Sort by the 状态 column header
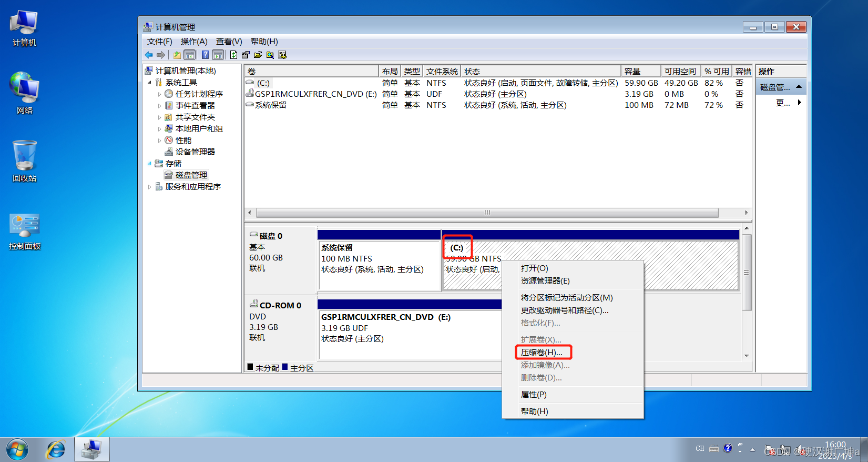868x462 pixels. [541, 71]
